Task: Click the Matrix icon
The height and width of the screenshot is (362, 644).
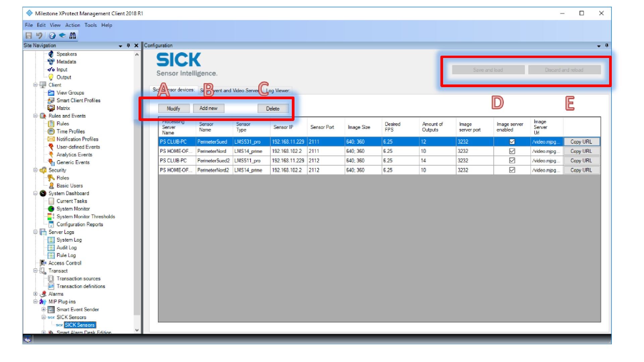Action: pyautogui.click(x=51, y=108)
